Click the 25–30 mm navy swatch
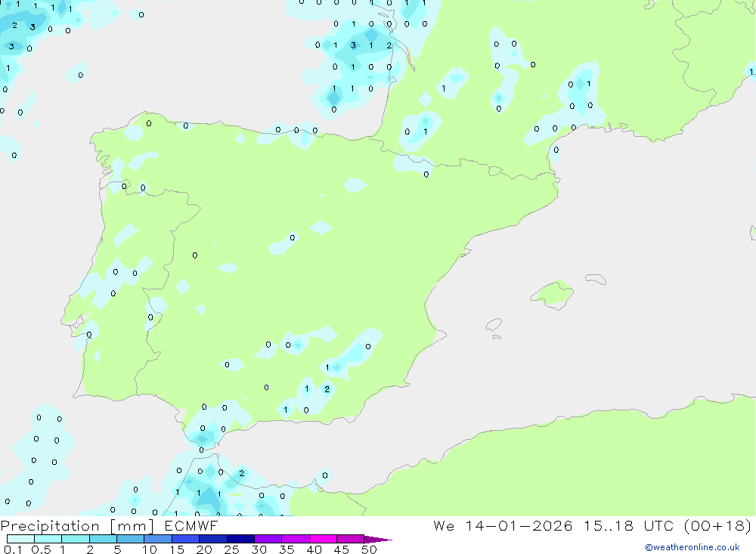The image size is (756, 554). [240, 539]
